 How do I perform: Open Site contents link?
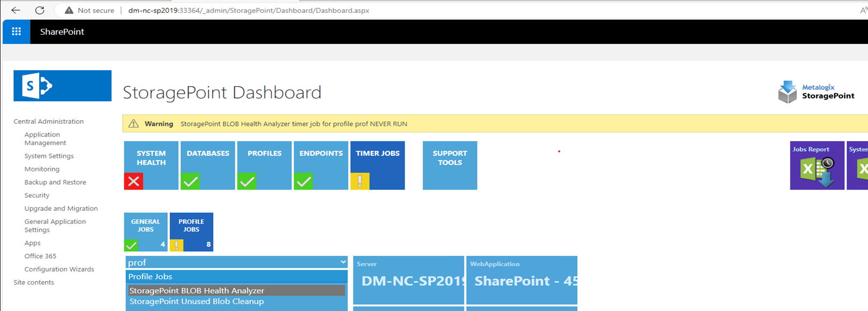34,282
